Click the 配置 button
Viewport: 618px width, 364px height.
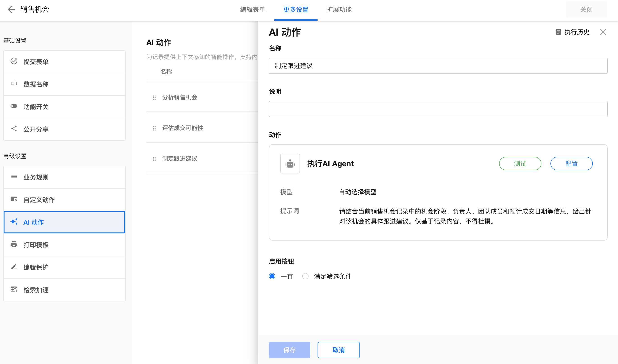click(x=571, y=164)
